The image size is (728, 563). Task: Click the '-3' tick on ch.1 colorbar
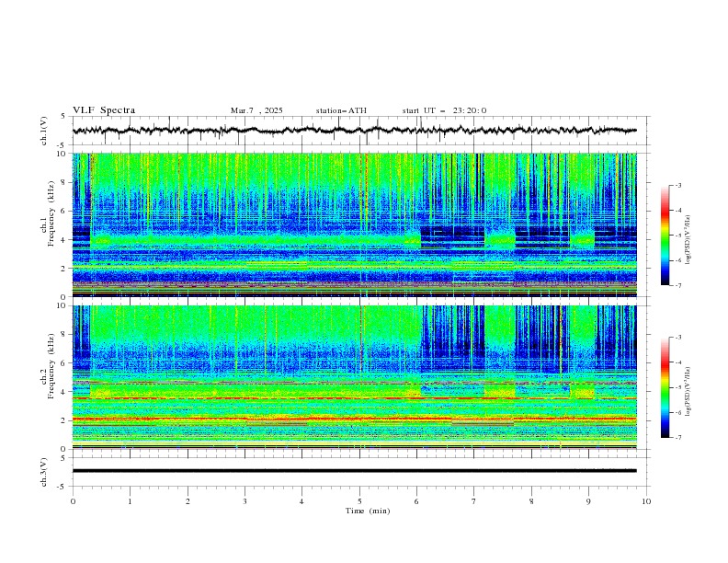coord(678,185)
